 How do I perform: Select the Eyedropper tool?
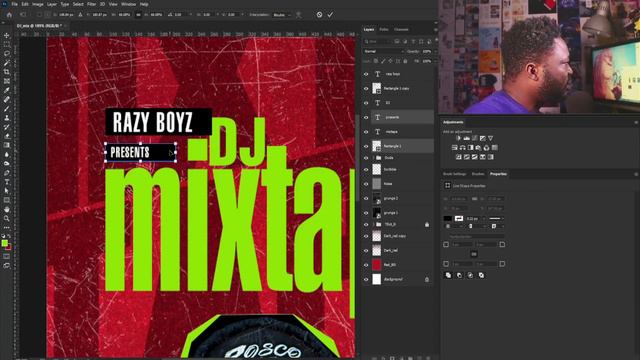(x=7, y=90)
